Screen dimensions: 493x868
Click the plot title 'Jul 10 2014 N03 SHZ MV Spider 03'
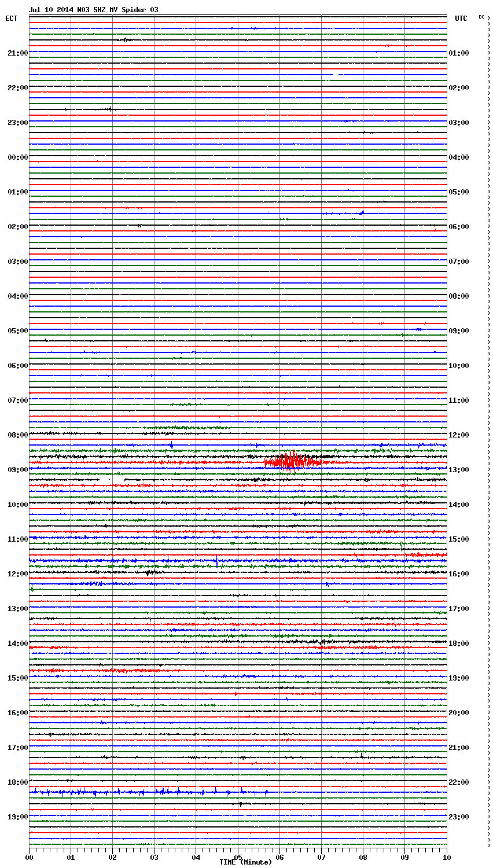click(x=93, y=10)
